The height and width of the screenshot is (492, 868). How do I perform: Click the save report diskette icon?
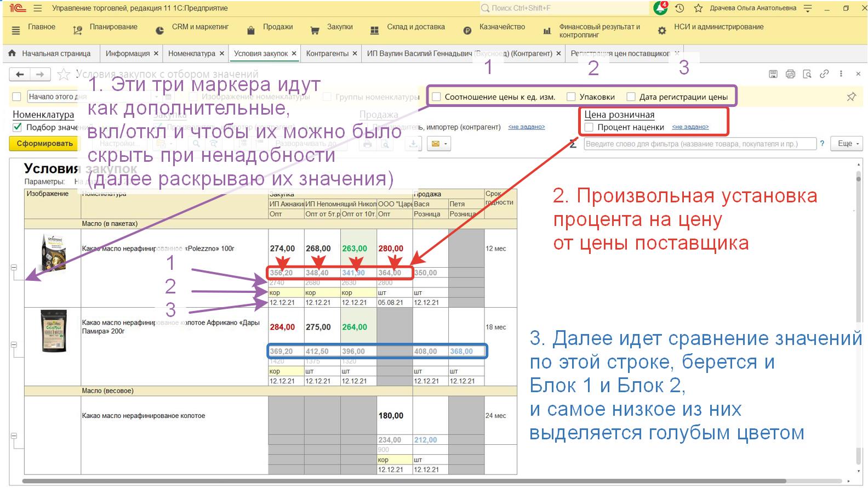tap(773, 74)
